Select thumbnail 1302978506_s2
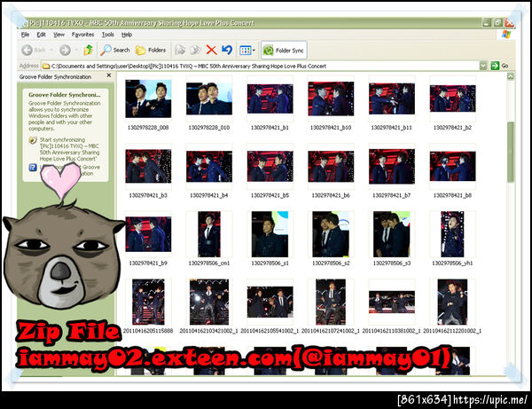Viewport: 532px width, 409px height. pos(331,234)
